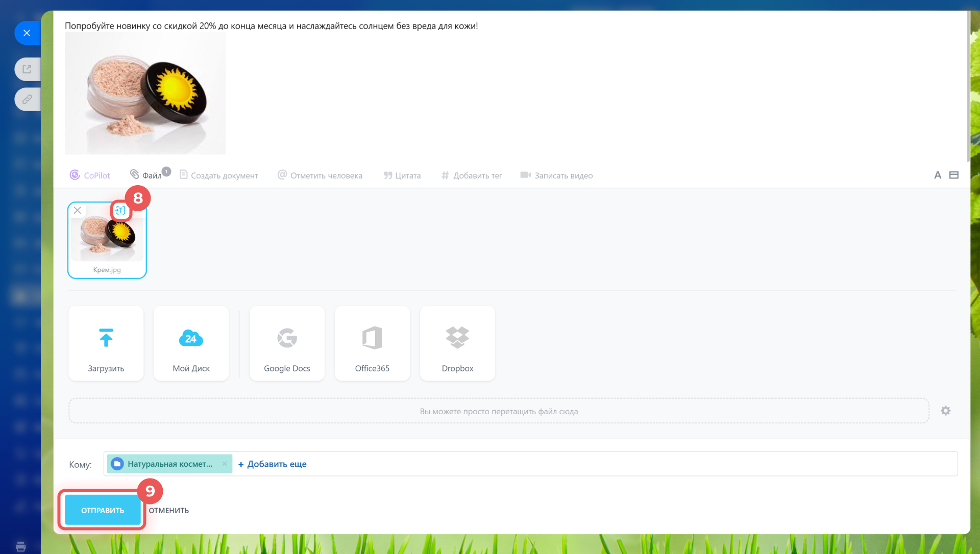
Task: Insert a quote with Цитата
Action: (x=402, y=175)
